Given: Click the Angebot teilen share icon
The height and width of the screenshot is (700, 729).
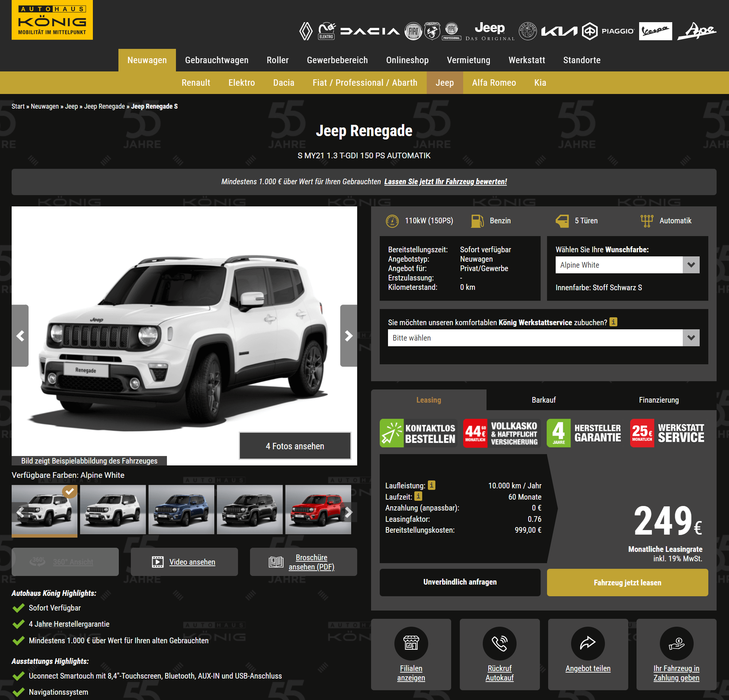Looking at the screenshot, I should (588, 643).
